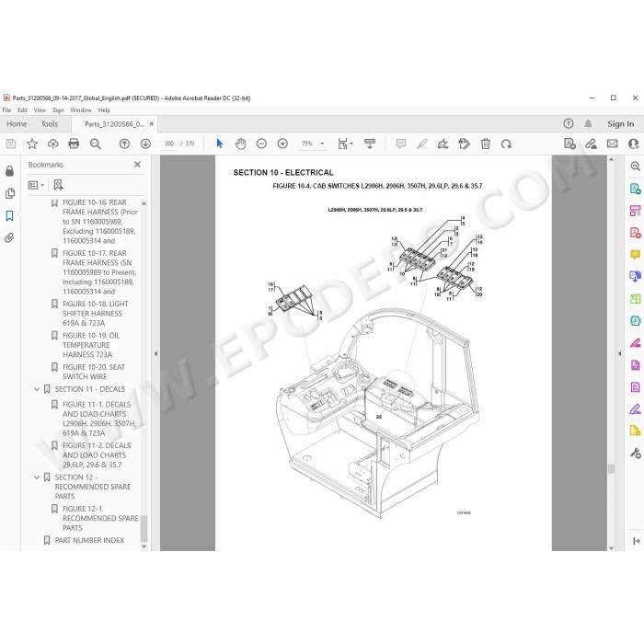This screenshot has width=644, height=644.
Task: Open the File menu
Action: click(x=6, y=110)
